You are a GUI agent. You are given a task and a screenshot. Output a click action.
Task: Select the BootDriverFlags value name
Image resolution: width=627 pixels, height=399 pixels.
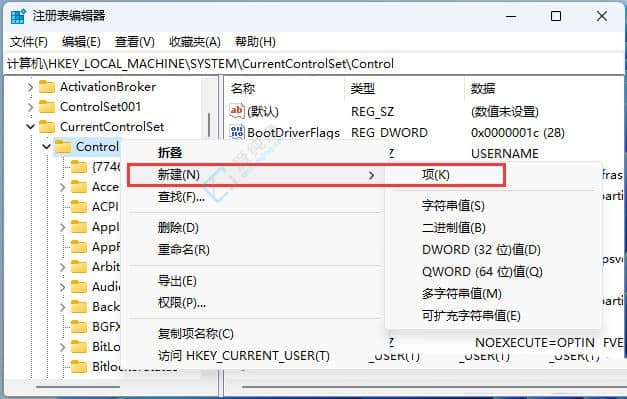[x=294, y=132]
